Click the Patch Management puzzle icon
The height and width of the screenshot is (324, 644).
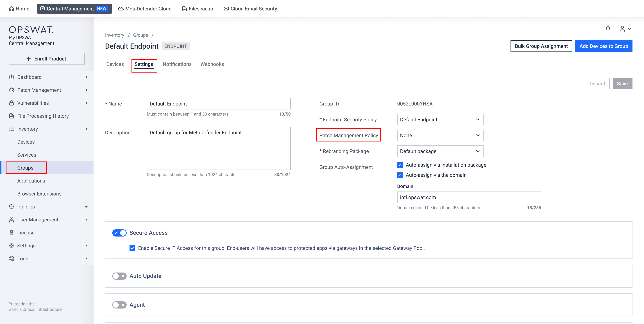[12, 90]
